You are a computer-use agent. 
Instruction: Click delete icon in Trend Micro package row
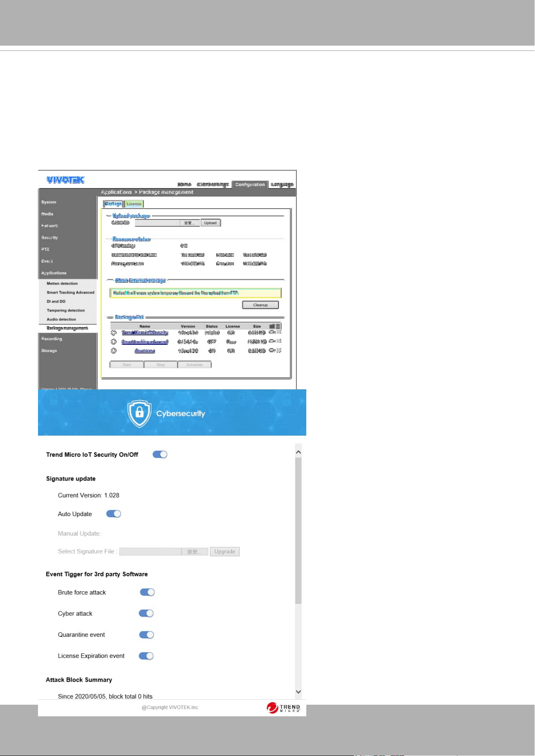click(279, 332)
